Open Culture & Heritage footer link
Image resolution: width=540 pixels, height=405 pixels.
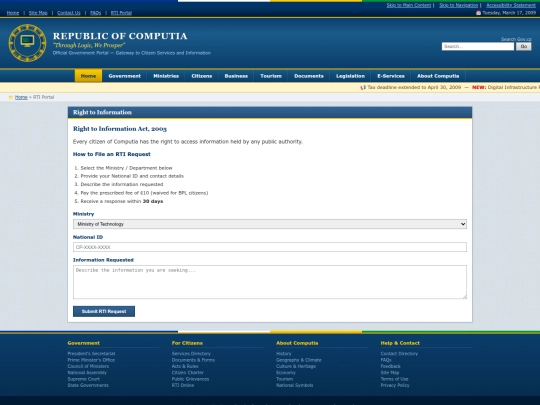[296, 366]
